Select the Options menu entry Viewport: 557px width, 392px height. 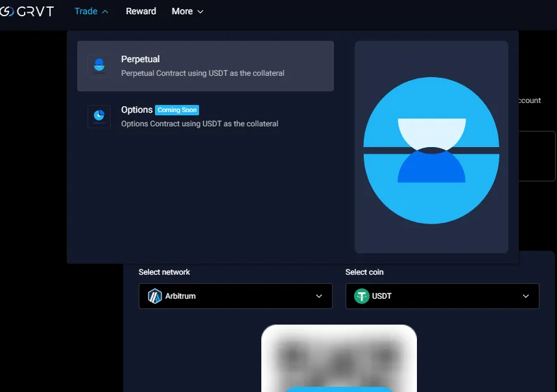click(x=136, y=110)
